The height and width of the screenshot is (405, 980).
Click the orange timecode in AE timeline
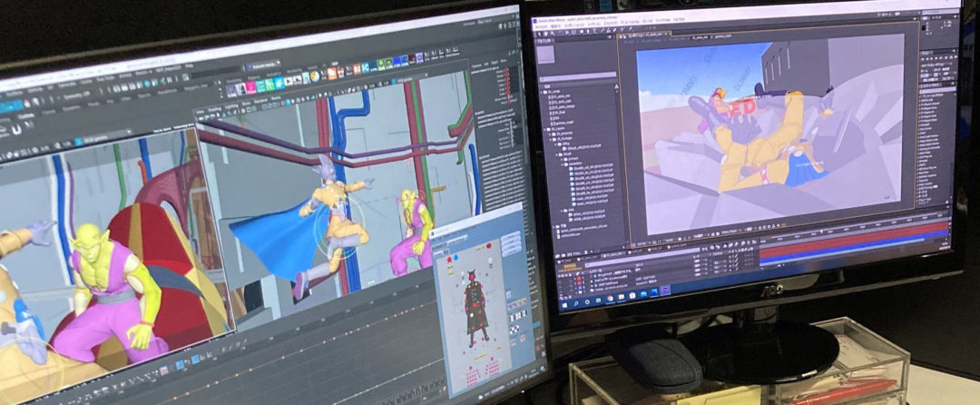click(x=570, y=266)
